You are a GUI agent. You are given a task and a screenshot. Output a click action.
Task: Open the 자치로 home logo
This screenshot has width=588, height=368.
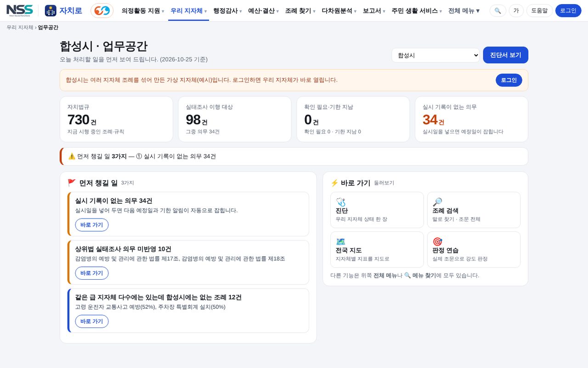pos(63,11)
